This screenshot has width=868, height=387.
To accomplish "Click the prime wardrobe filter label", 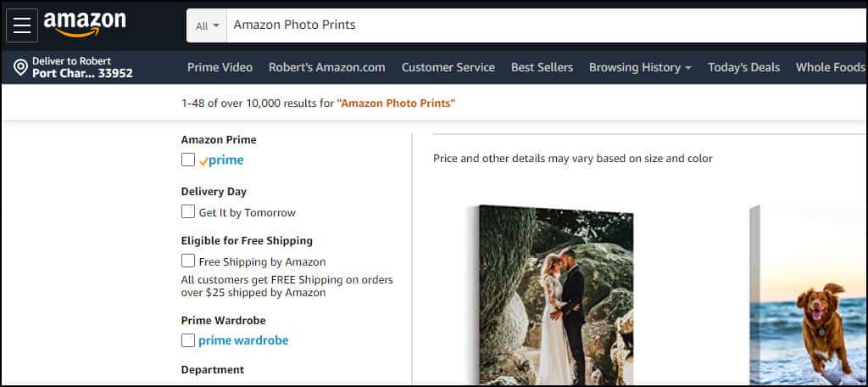I will (243, 340).
